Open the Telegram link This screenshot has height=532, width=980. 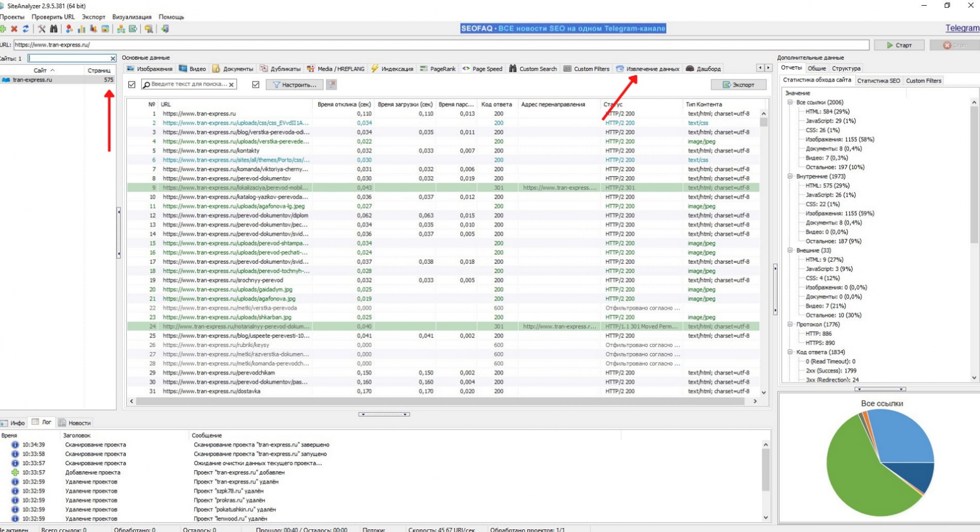point(962,29)
